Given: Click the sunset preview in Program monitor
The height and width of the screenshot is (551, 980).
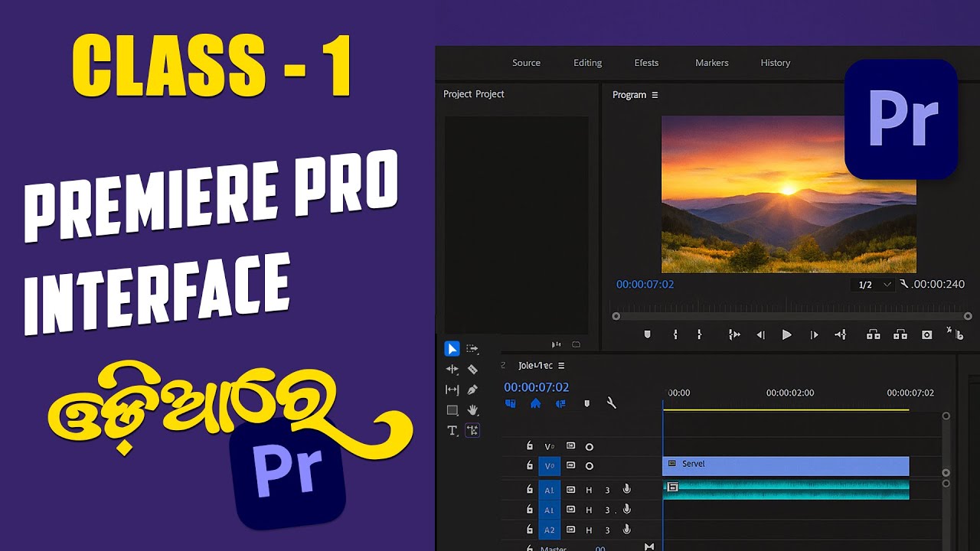Looking at the screenshot, I should click(x=789, y=194).
